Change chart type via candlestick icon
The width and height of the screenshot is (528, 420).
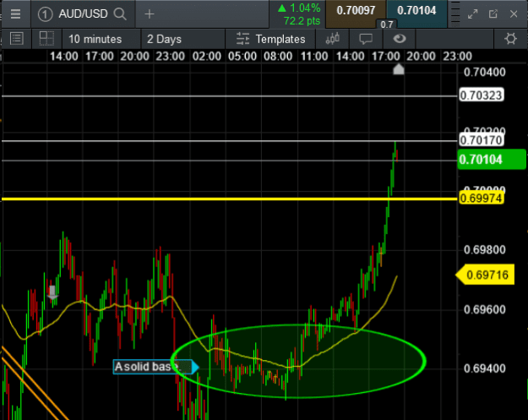point(332,39)
